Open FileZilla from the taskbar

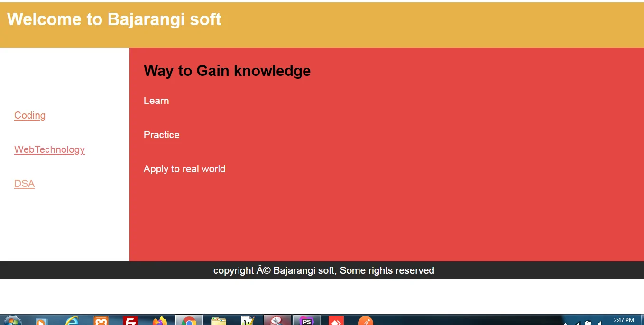(130, 321)
